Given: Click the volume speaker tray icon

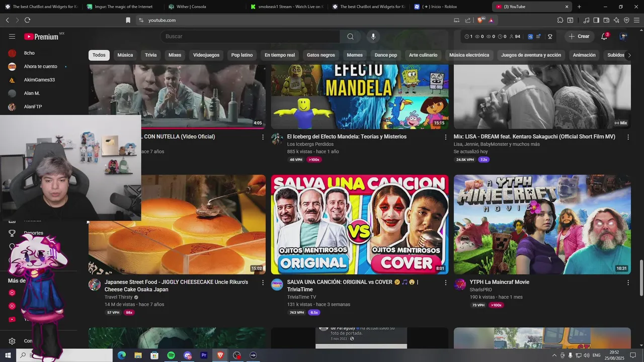Looking at the screenshot, I should pyautogui.click(x=586, y=355).
